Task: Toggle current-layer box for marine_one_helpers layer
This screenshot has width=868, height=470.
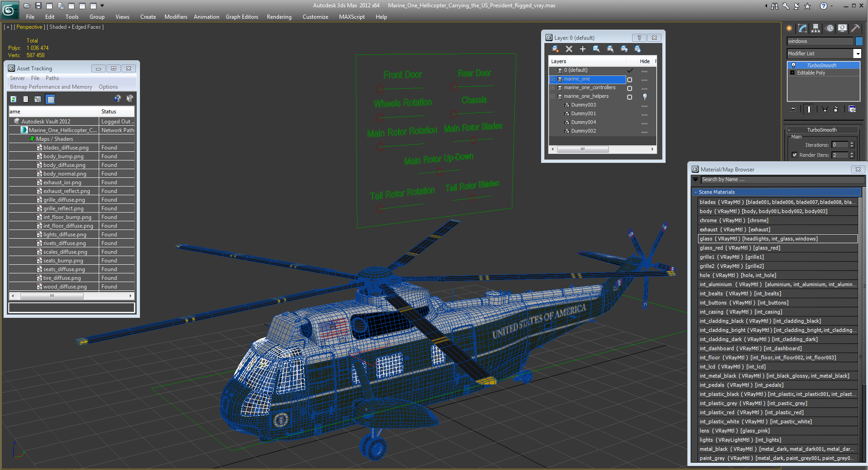Action: point(629,97)
